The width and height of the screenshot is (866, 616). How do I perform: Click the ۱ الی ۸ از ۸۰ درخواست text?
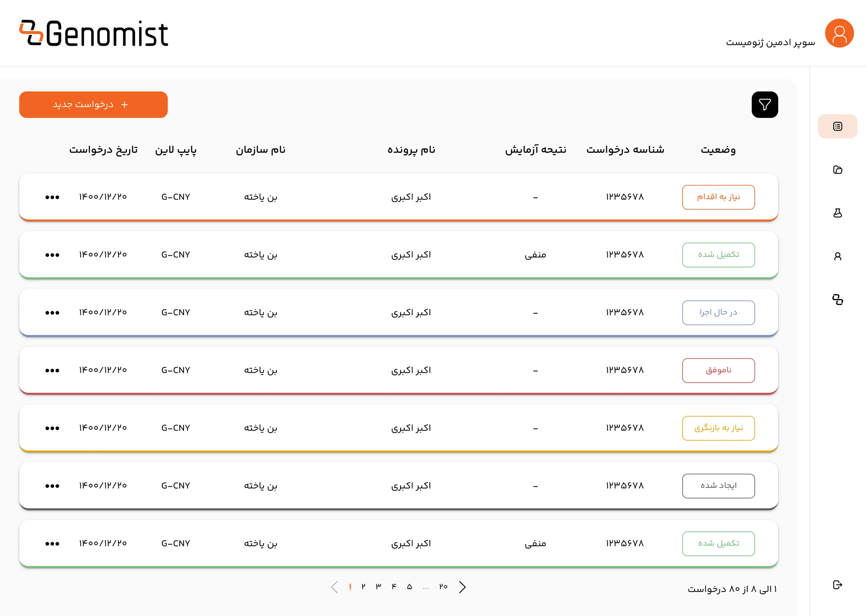[x=732, y=589]
